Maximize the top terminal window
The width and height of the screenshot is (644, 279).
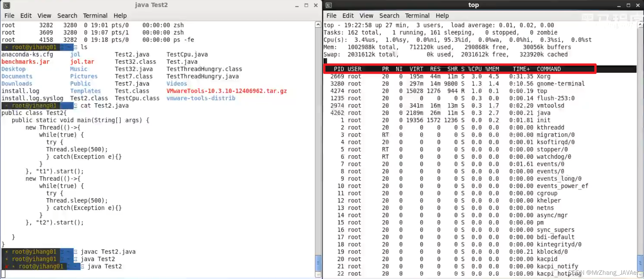[x=628, y=5]
